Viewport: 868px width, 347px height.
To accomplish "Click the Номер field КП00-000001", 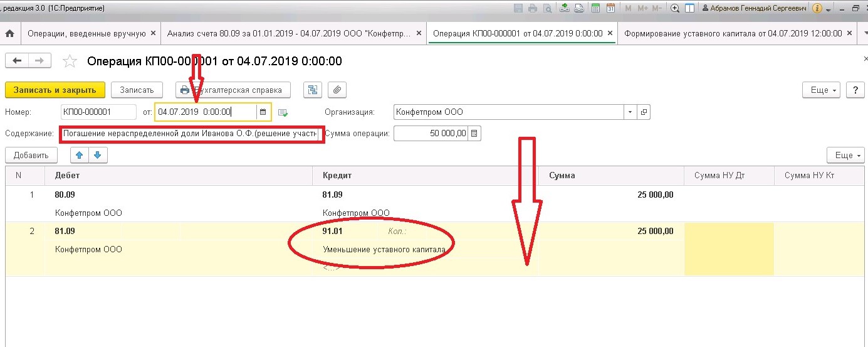I will pyautogui.click(x=98, y=112).
